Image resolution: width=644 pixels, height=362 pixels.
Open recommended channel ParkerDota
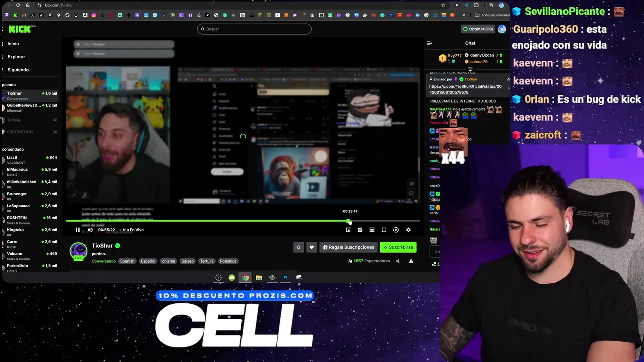[30, 268]
